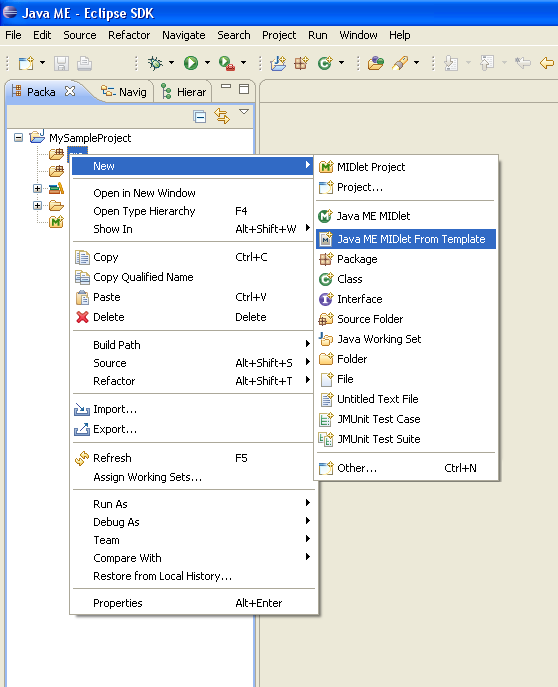Click Refresh in context menu

tap(193, 458)
